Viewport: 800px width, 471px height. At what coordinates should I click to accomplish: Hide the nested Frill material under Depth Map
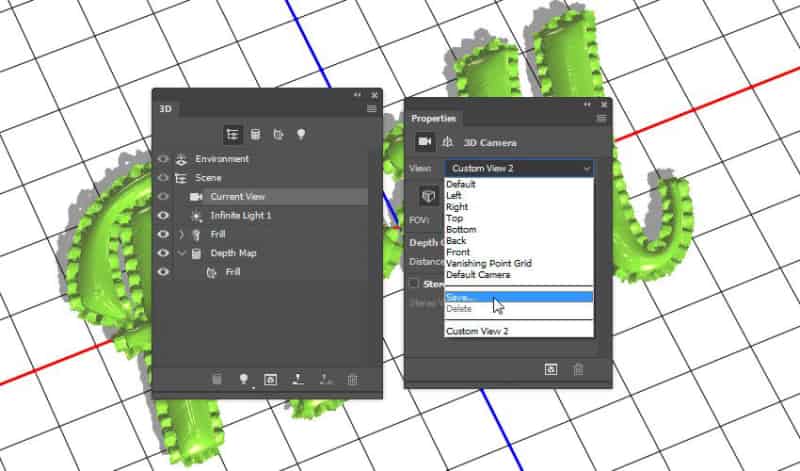click(163, 272)
